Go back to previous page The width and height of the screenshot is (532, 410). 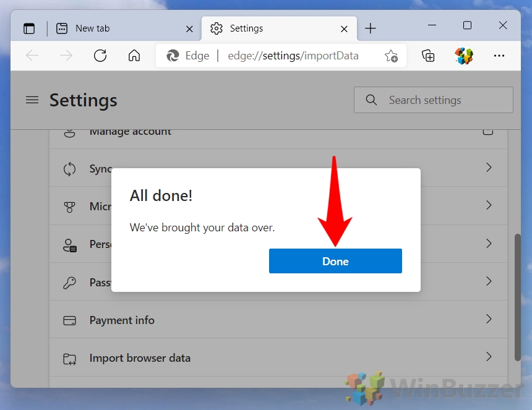(x=33, y=55)
